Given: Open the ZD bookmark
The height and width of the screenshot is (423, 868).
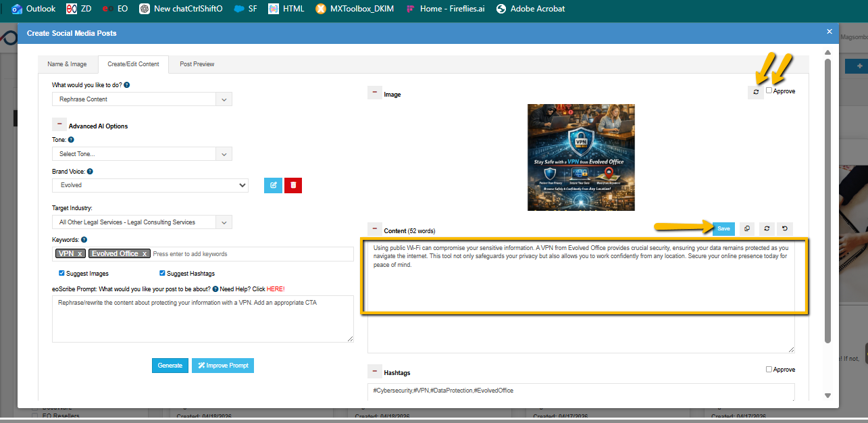Looking at the screenshot, I should 79,9.
